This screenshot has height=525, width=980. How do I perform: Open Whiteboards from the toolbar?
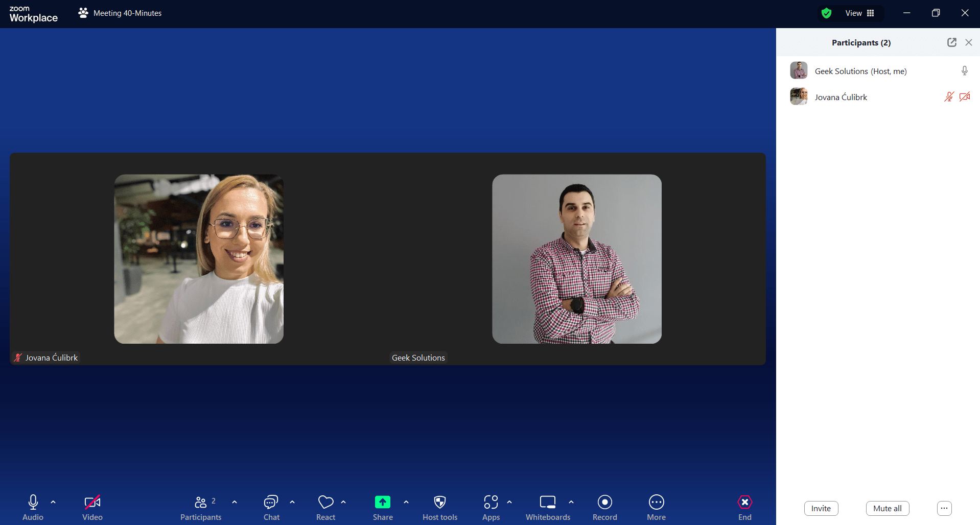point(548,503)
